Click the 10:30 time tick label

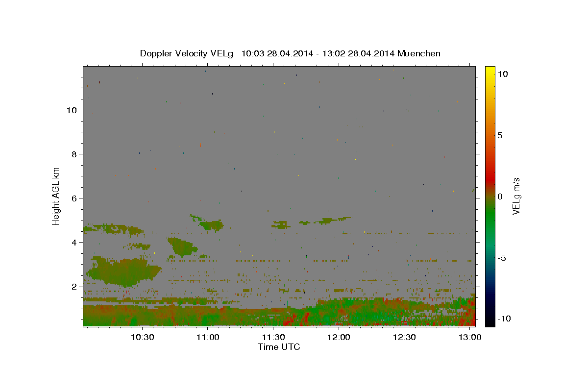143,338
